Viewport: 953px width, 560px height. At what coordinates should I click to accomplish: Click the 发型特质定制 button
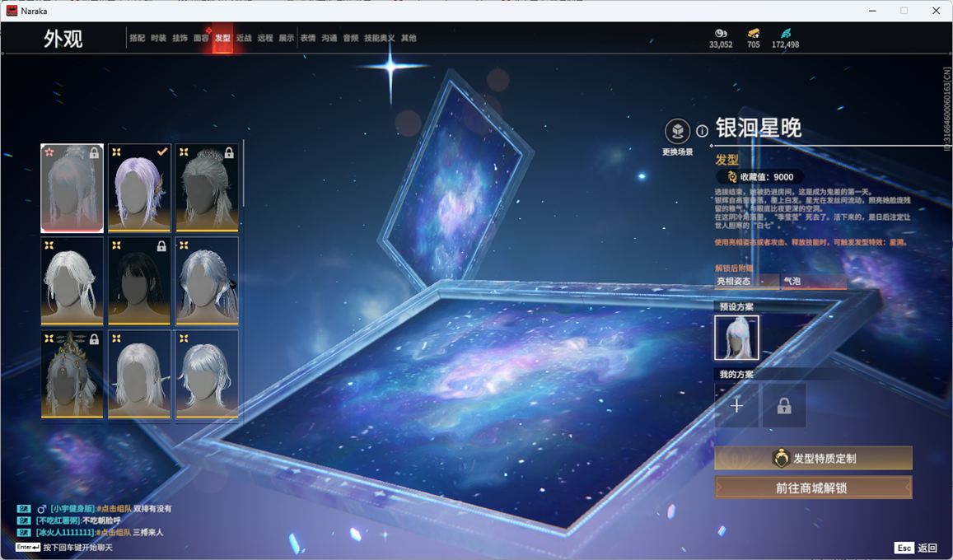click(813, 459)
